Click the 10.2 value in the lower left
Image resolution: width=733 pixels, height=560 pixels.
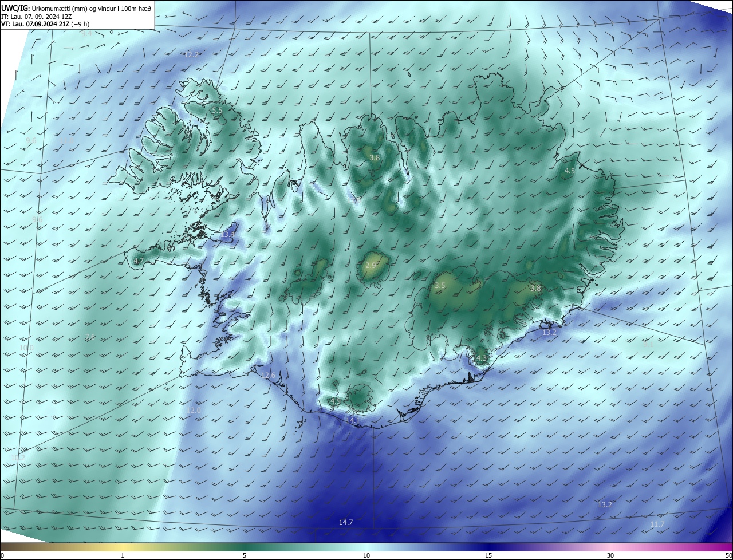18,458
